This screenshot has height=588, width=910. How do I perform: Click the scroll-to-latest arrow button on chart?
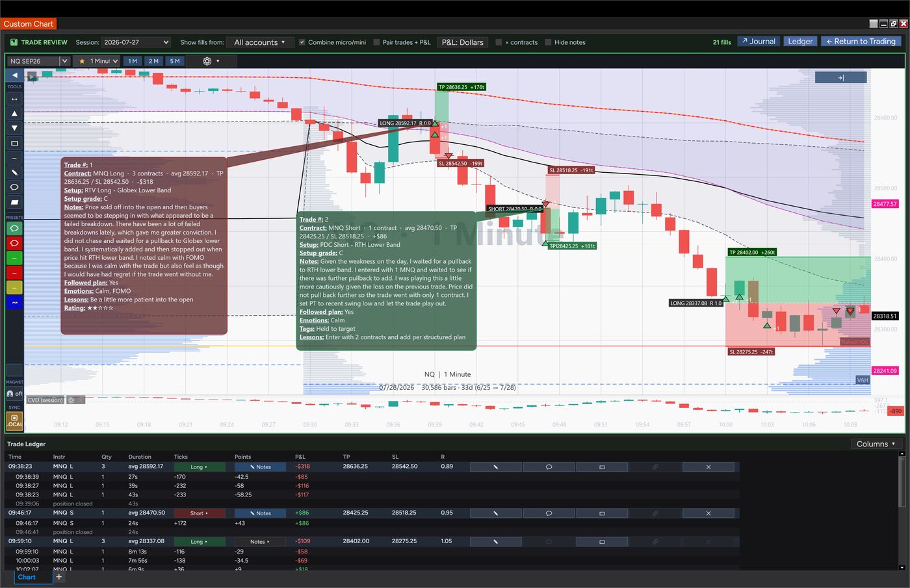[x=840, y=77]
